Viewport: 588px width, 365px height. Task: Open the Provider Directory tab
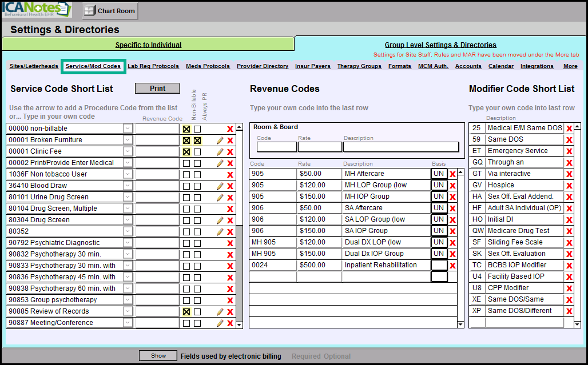click(263, 66)
